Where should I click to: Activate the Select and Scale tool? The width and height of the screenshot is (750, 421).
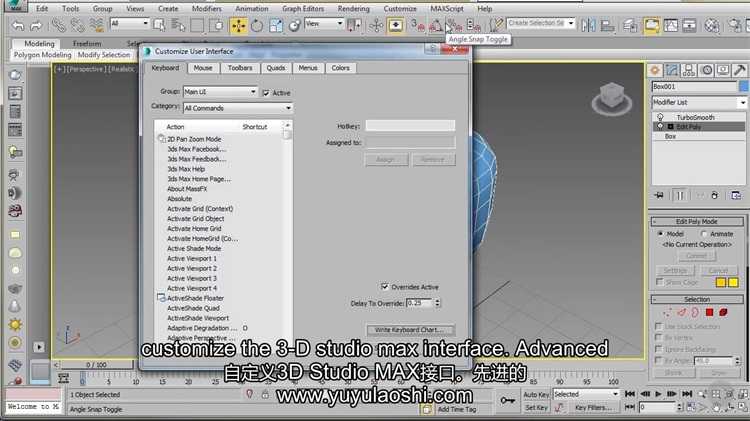276,25
